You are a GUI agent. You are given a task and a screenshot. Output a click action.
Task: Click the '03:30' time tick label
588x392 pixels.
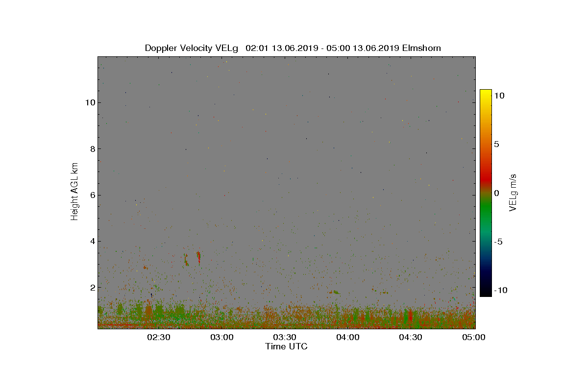(285, 338)
